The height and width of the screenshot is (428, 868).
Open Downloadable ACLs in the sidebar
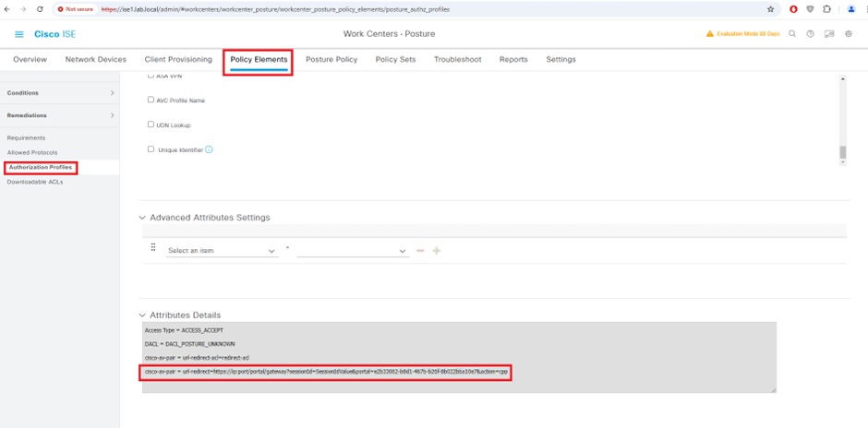click(35, 182)
